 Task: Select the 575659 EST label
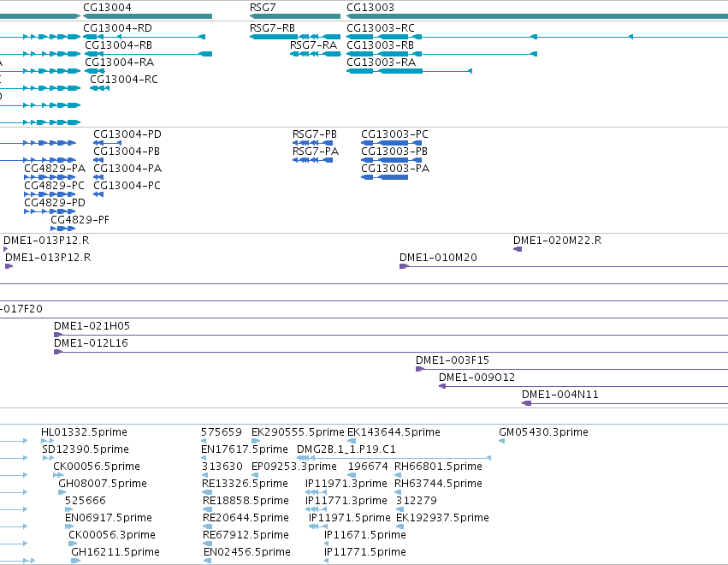coord(222,432)
